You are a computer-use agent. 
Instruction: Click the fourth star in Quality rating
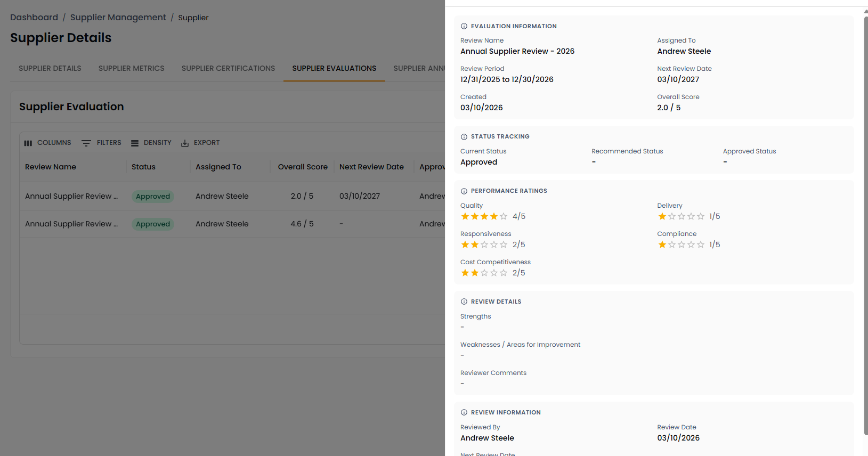pyautogui.click(x=494, y=216)
